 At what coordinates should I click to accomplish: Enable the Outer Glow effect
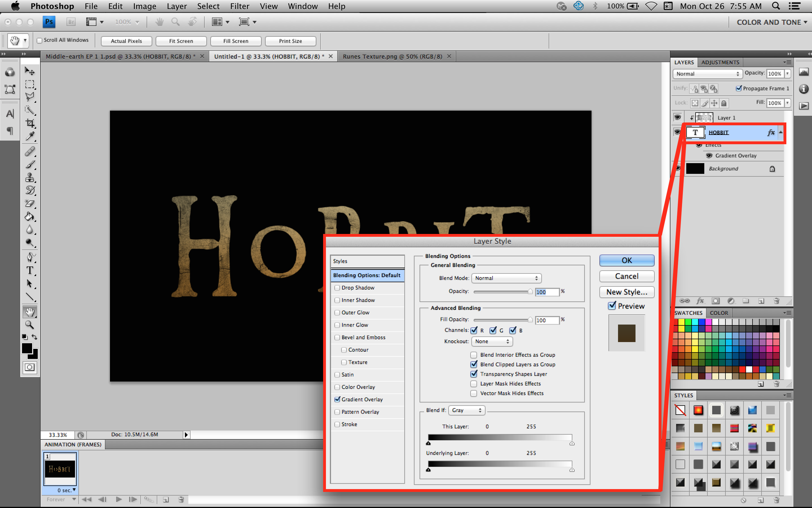337,312
